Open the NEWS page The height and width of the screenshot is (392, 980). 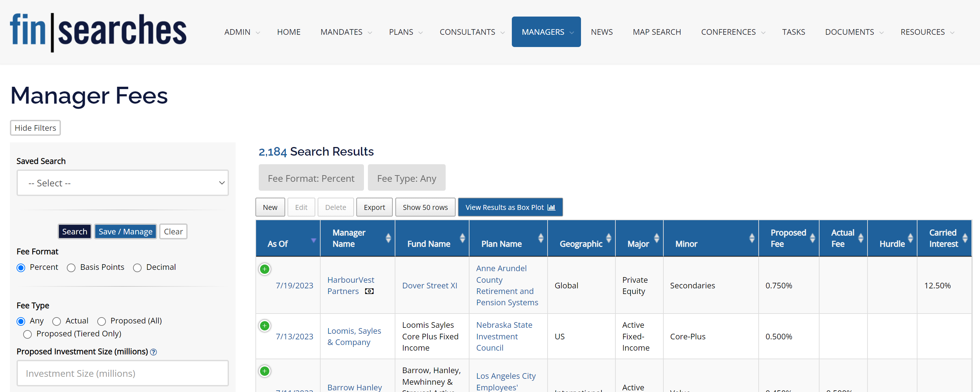click(x=601, y=32)
